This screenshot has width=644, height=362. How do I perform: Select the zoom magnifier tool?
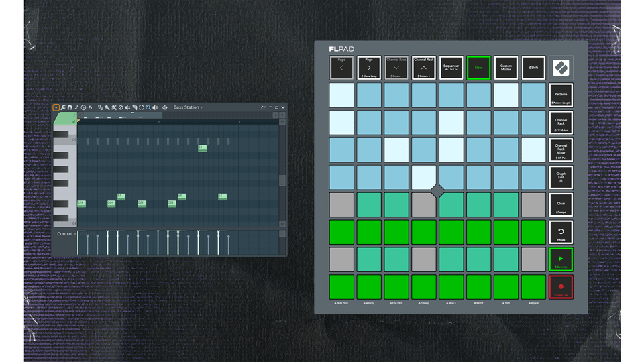148,107
